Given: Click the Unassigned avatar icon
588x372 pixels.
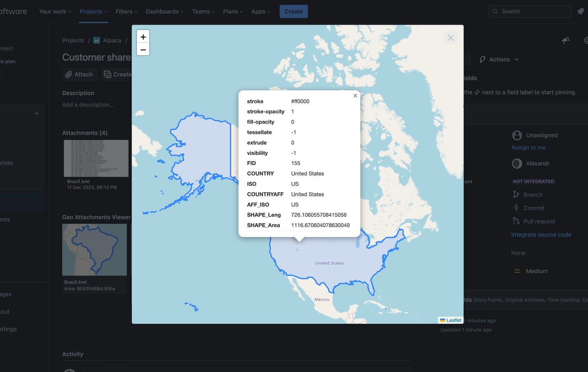Looking at the screenshot, I should 517,135.
